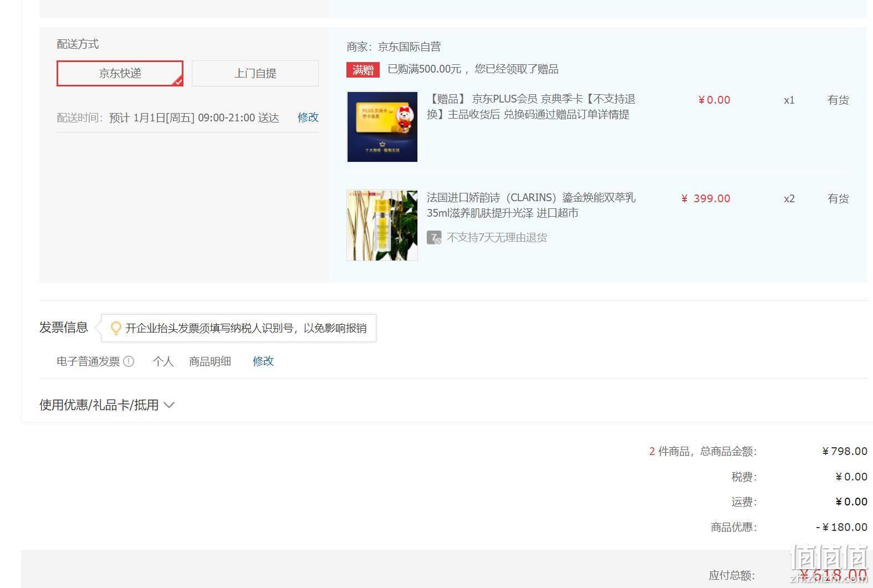Image resolution: width=873 pixels, height=588 pixels.
Task: Click the x1 quantity for gift item
Action: click(x=789, y=100)
